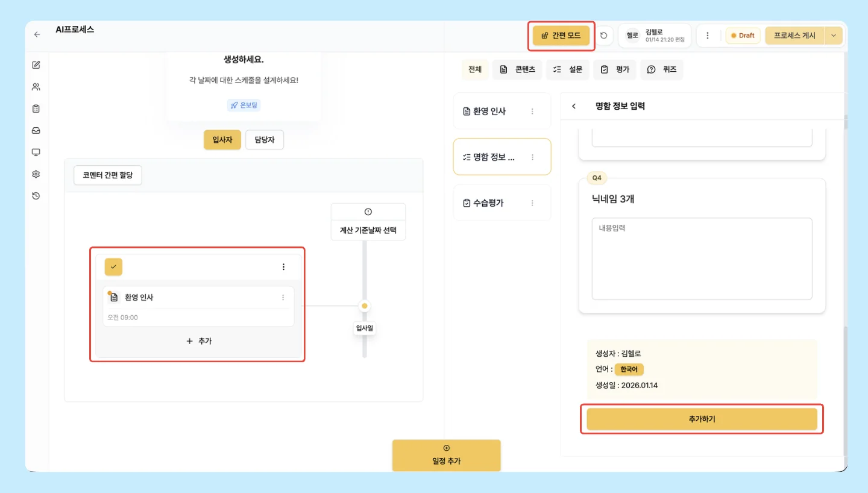The image size is (868, 493).
Task: Click the edit pencil icon in left sidebar
Action: point(36,65)
